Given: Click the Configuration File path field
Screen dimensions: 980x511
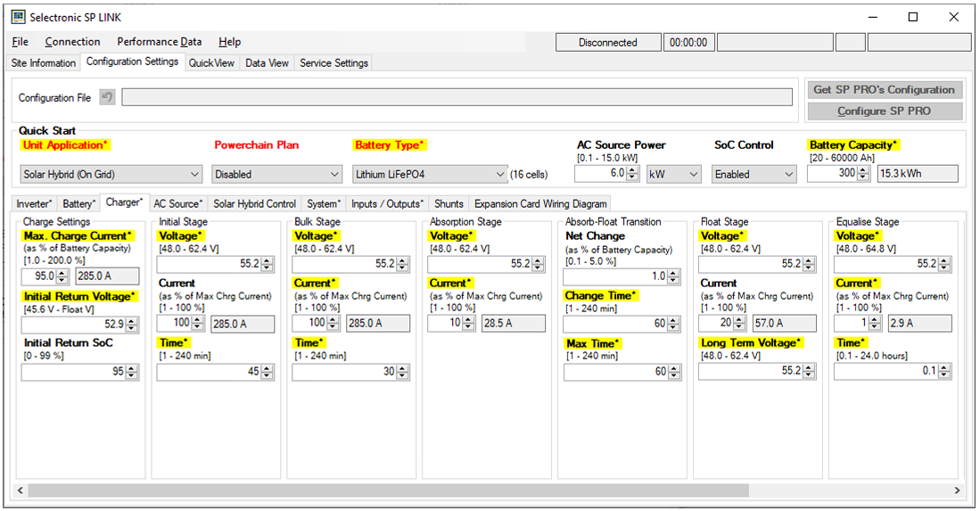Looking at the screenshot, I should [x=457, y=97].
